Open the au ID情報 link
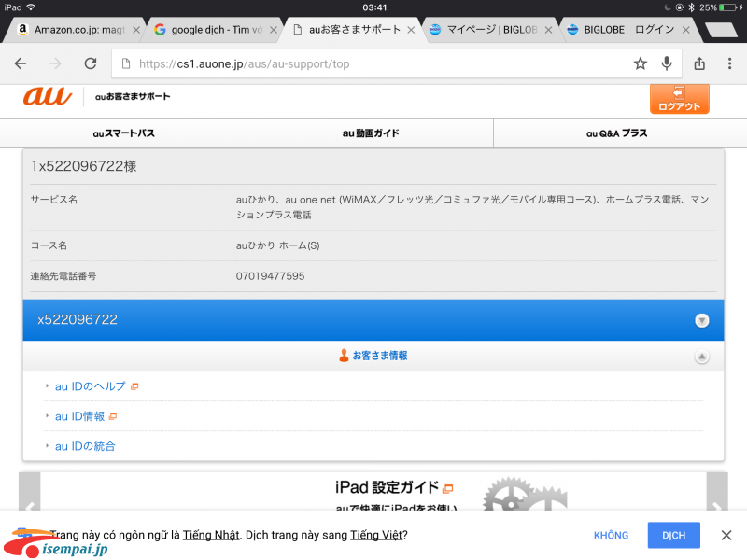747x560 pixels. tap(79, 416)
